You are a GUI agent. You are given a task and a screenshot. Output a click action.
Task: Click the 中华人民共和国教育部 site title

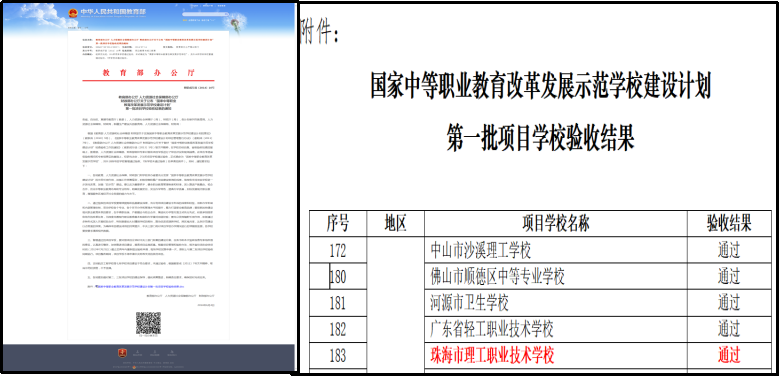coord(113,12)
